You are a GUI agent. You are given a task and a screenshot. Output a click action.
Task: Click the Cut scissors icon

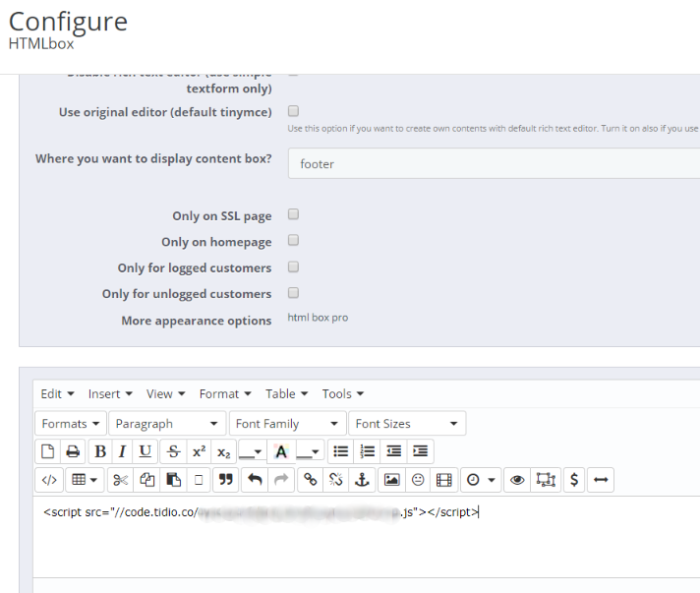click(x=121, y=480)
